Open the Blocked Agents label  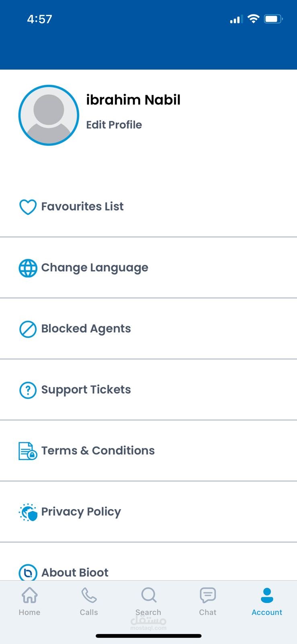[86, 329]
